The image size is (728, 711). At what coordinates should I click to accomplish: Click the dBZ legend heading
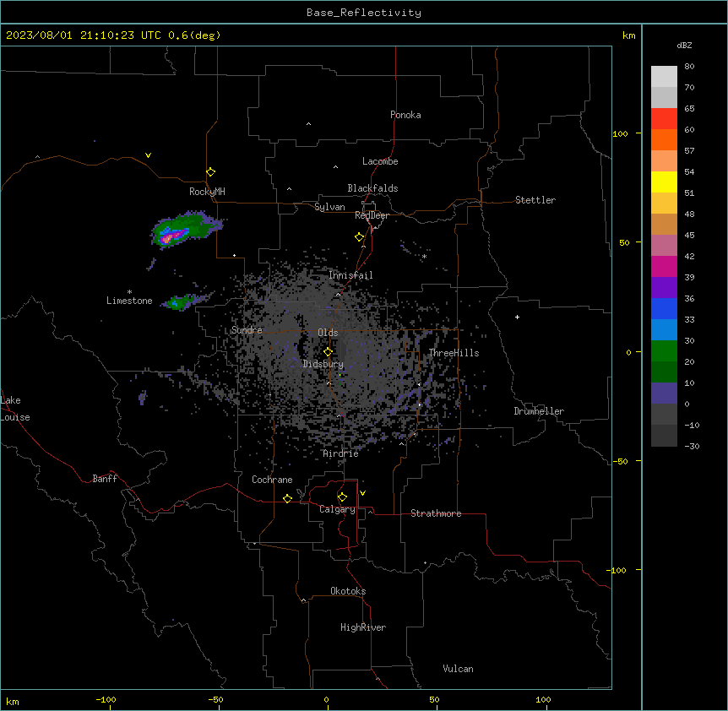click(x=684, y=45)
